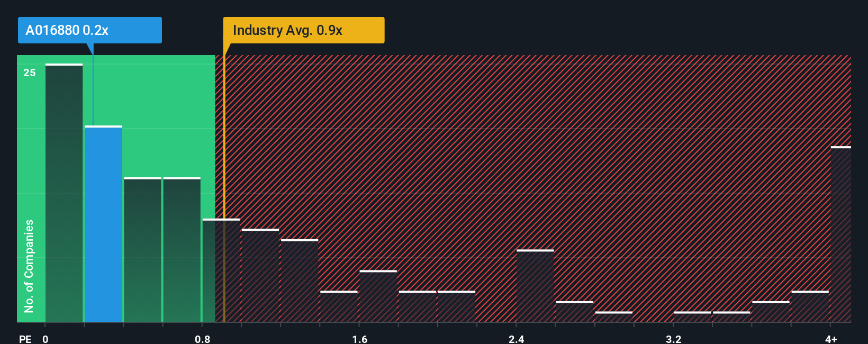Click the 0.8 x-axis tick label

coord(203,339)
